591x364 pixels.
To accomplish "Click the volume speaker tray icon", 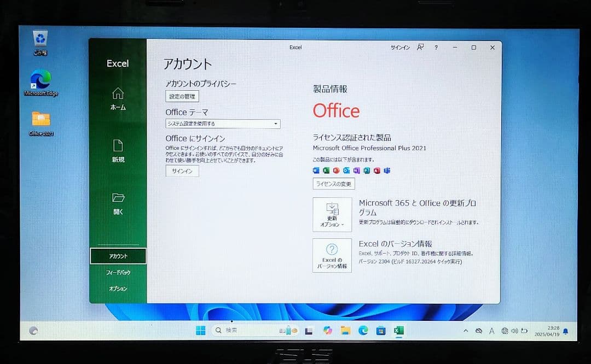I will (514, 331).
